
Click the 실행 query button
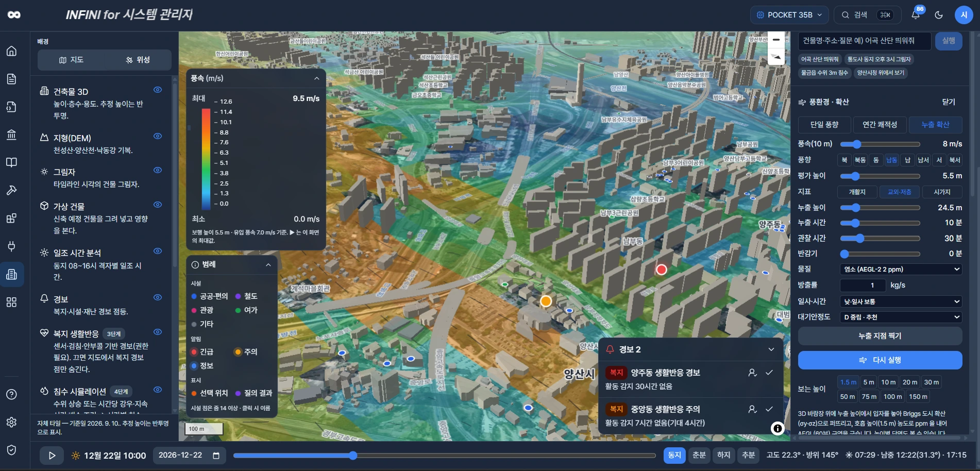(949, 41)
